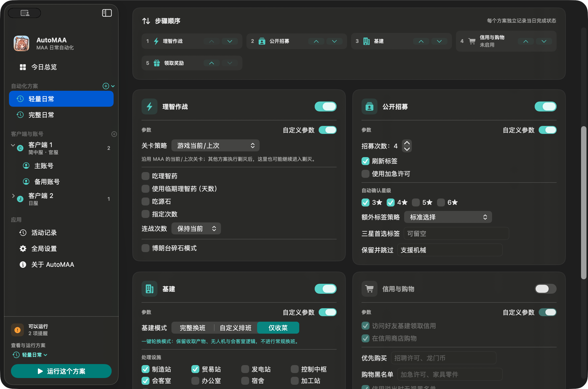Click the 保留并跳过 input field

pos(450,250)
